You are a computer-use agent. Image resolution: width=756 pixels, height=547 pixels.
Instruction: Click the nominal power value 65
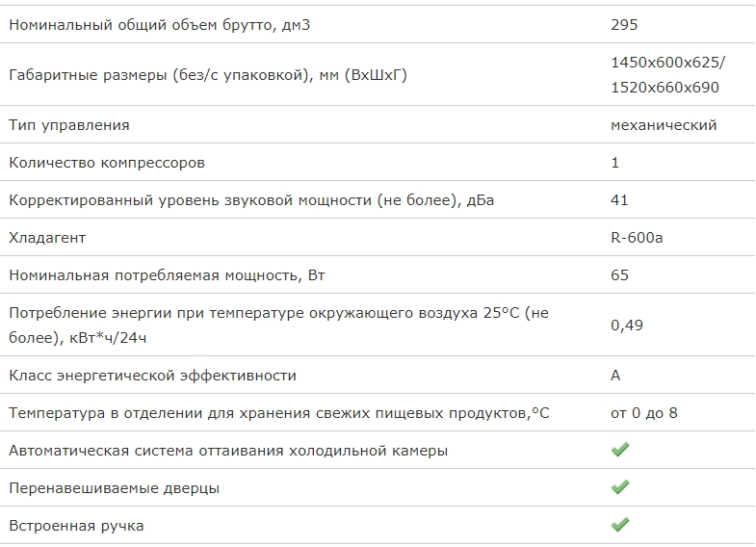(x=619, y=275)
